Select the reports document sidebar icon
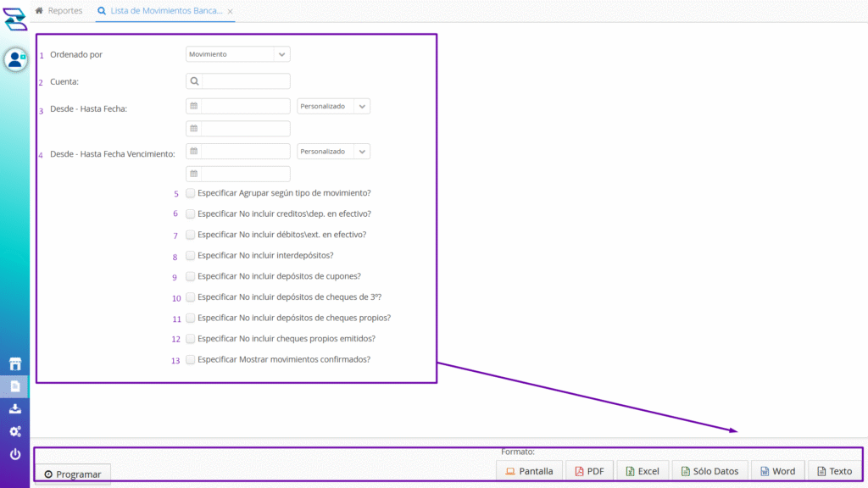Screen dimensions: 868x488 15,386
